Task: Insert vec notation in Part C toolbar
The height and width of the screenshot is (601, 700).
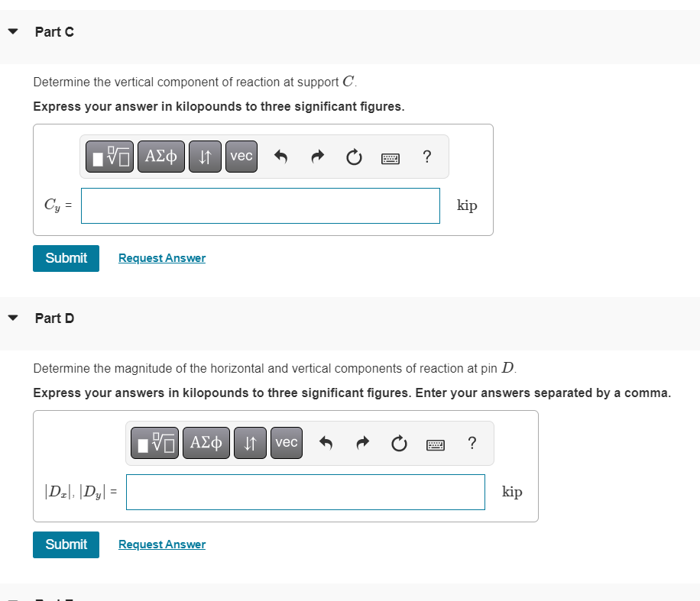Action: coord(241,157)
